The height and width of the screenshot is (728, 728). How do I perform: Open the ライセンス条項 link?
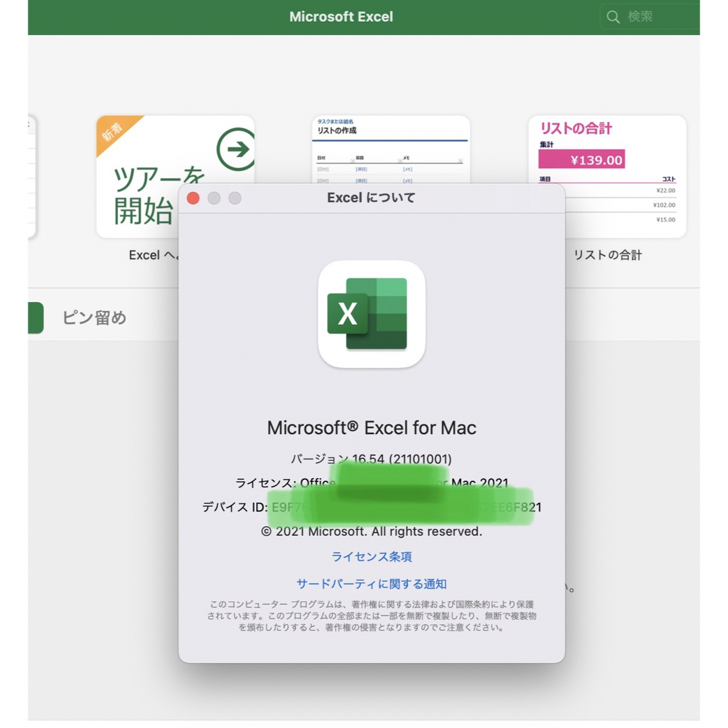[371, 556]
